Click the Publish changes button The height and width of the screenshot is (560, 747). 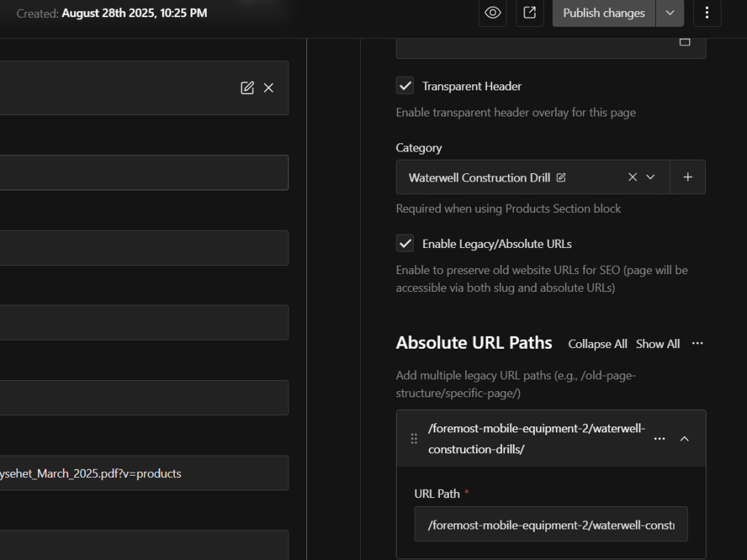point(604,13)
